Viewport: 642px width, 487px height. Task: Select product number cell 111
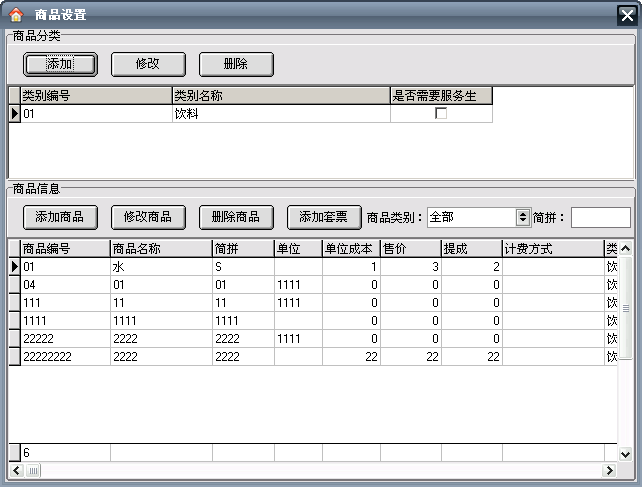65,303
